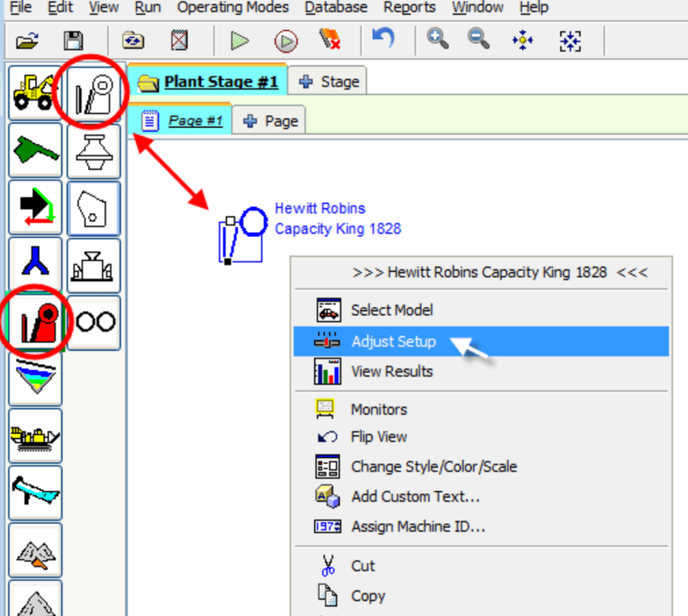Click the Undo arrow in the toolbar
This screenshot has width=688, height=616.
click(x=383, y=39)
